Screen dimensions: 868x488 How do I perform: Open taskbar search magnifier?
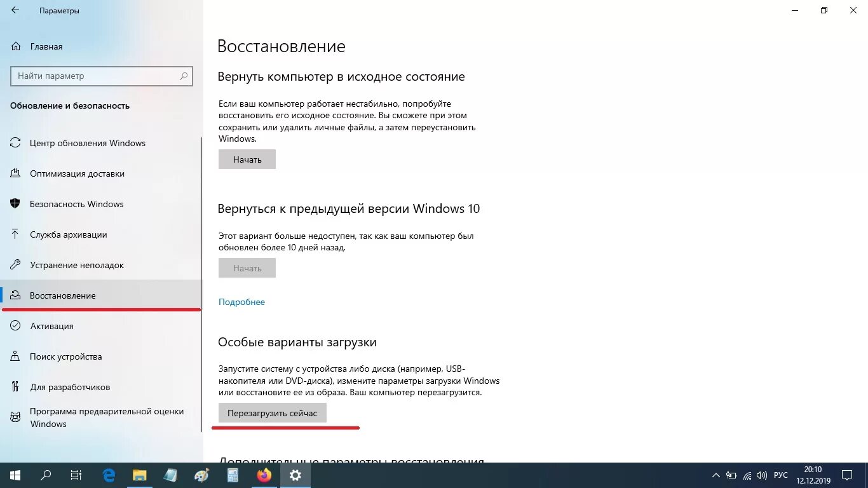point(46,475)
